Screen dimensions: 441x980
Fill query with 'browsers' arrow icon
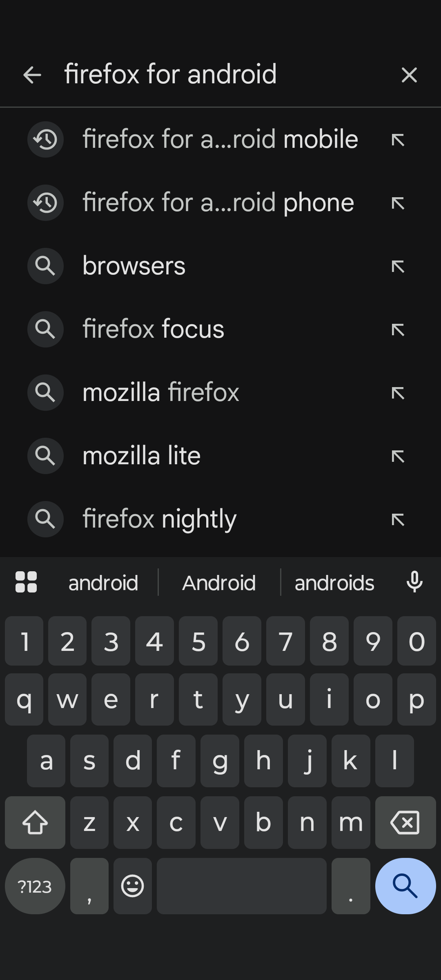(398, 266)
